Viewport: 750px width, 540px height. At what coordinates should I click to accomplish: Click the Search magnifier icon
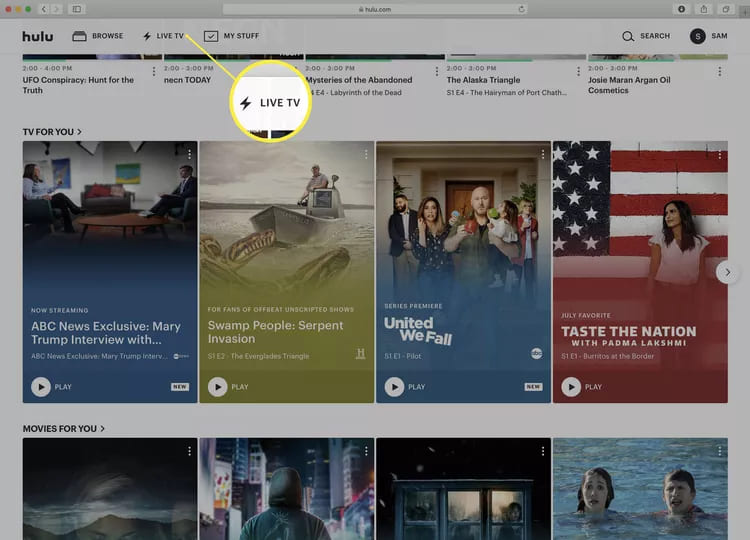628,36
